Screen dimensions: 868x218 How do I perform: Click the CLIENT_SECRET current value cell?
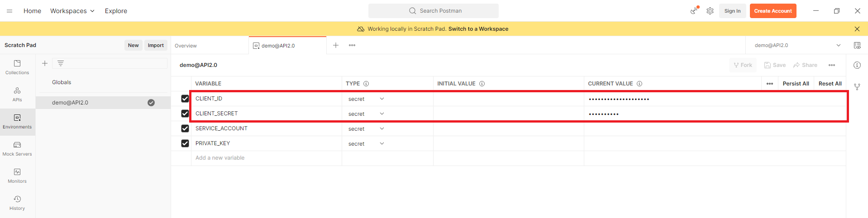click(715, 114)
